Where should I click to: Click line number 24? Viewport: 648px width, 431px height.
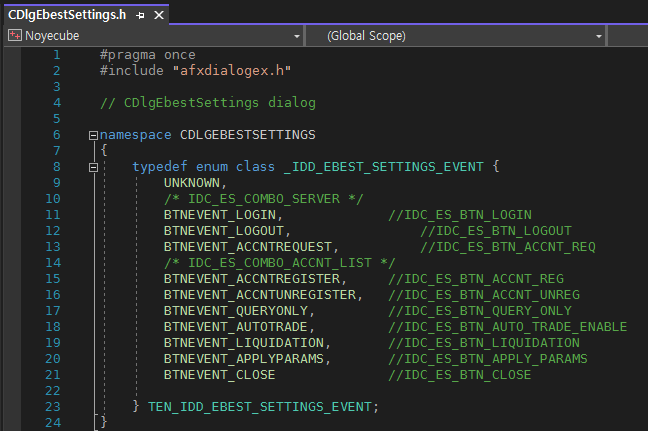[53, 423]
